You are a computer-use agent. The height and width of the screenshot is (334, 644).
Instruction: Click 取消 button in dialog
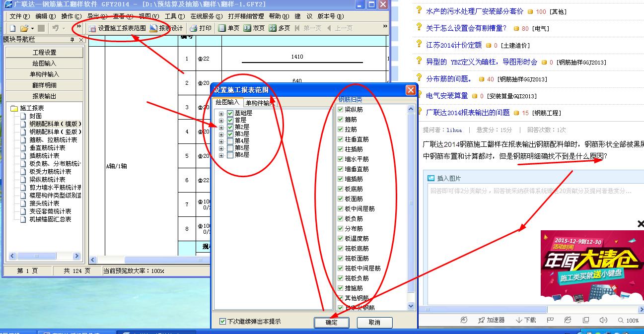click(x=375, y=322)
